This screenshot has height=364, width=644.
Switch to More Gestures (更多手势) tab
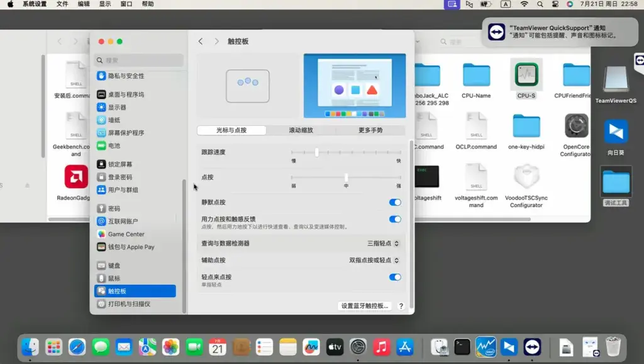pos(370,130)
